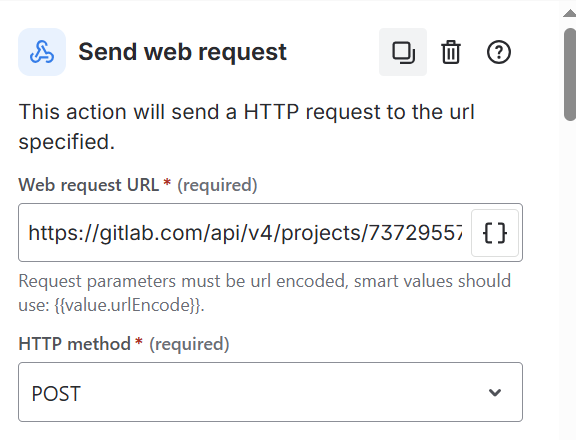This screenshot has width=576, height=440.
Task: Click the scrollbar up arrow
Action: pyautogui.click(x=569, y=13)
